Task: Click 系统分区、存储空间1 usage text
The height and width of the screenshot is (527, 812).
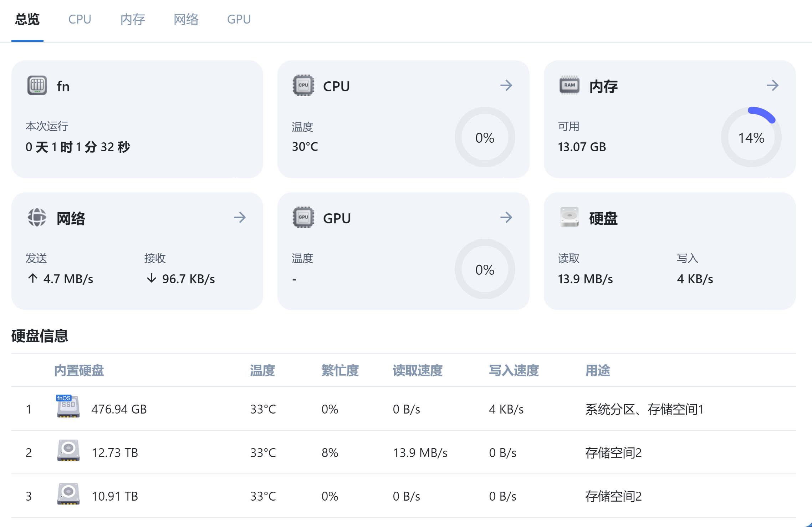Action: 645,409
